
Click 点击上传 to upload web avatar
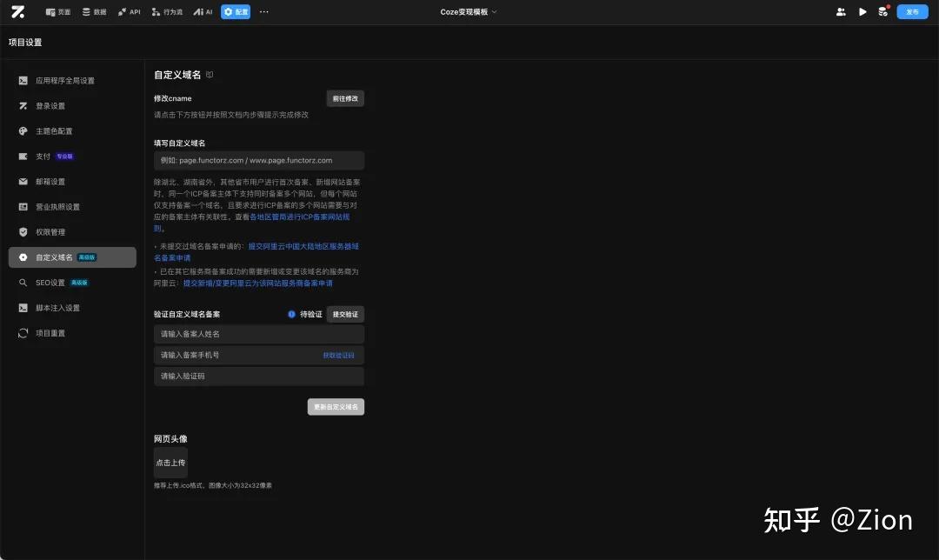[170, 462]
